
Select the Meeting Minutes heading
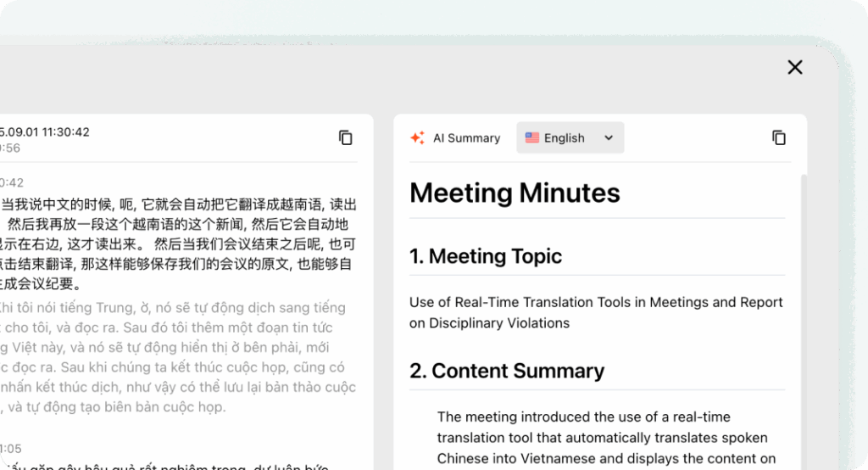pos(515,193)
